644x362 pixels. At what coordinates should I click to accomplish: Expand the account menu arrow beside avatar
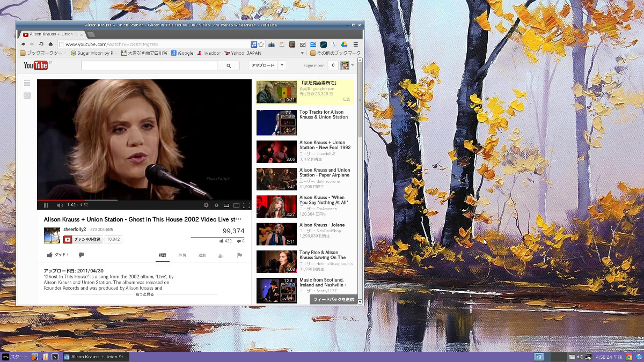pyautogui.click(x=353, y=65)
